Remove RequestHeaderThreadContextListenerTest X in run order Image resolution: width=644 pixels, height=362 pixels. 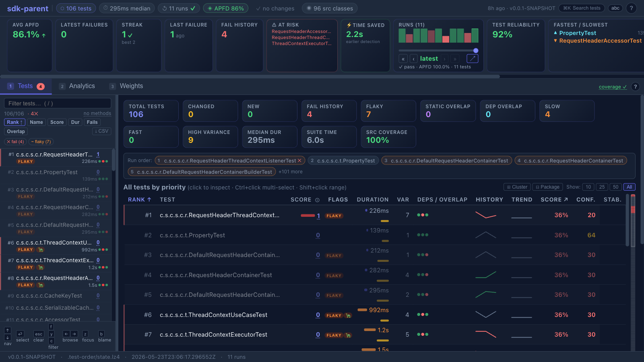pyautogui.click(x=299, y=160)
